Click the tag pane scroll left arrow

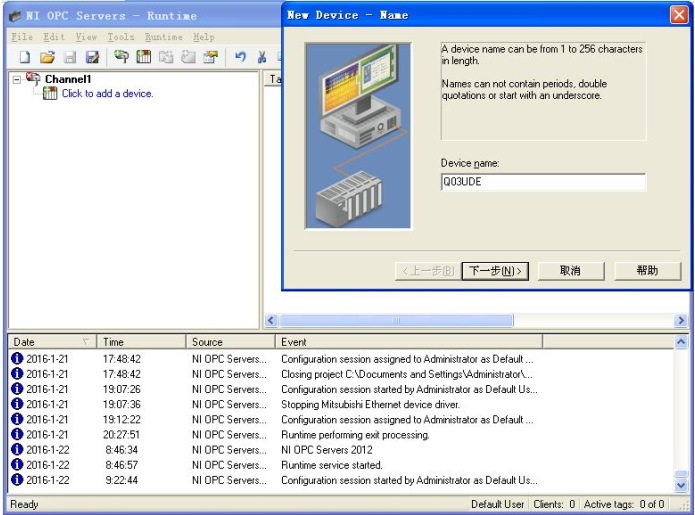click(271, 320)
